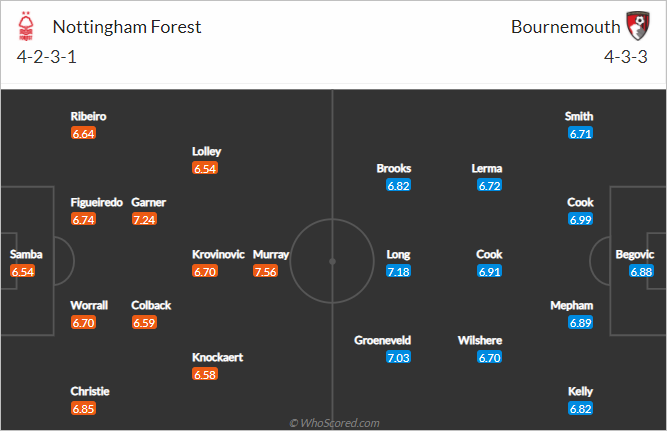Select Krovinovic's 6.70 rating badge
This screenshot has height=431, width=667.
tap(205, 271)
